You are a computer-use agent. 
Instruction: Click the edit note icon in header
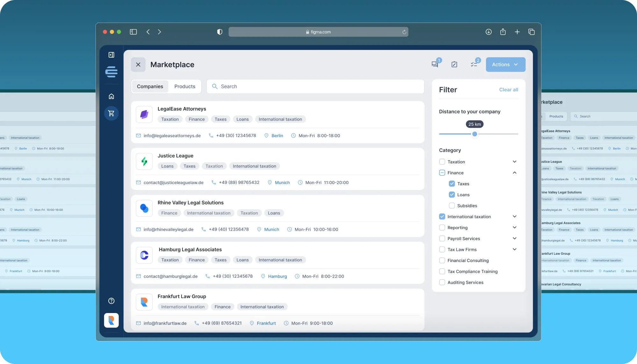pyautogui.click(x=454, y=64)
